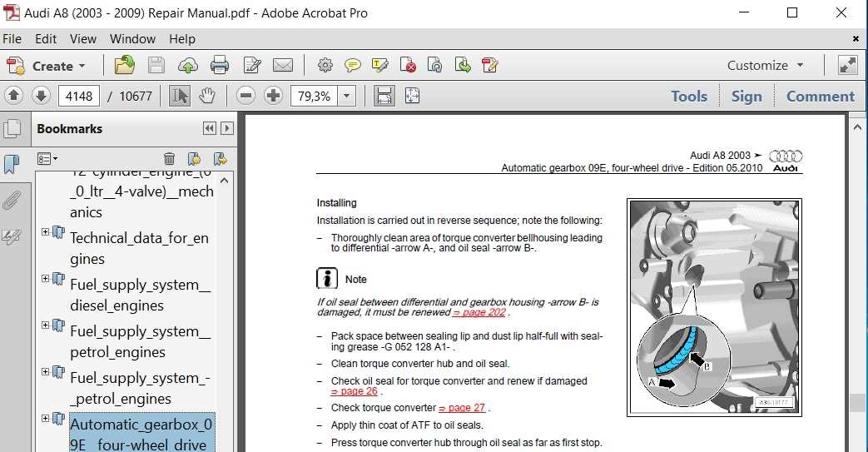Expand Automatic_gearbox_09E bookmark node
The height and width of the screenshot is (452, 868).
46,418
